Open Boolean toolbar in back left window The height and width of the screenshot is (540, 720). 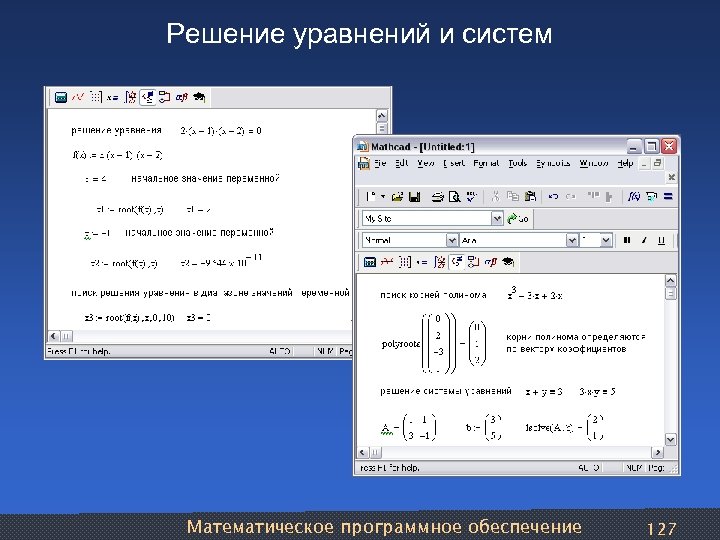[147, 97]
